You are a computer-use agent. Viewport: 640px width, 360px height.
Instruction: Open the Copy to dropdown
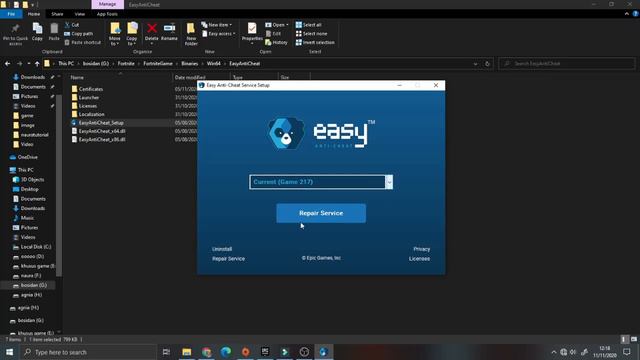132,34
